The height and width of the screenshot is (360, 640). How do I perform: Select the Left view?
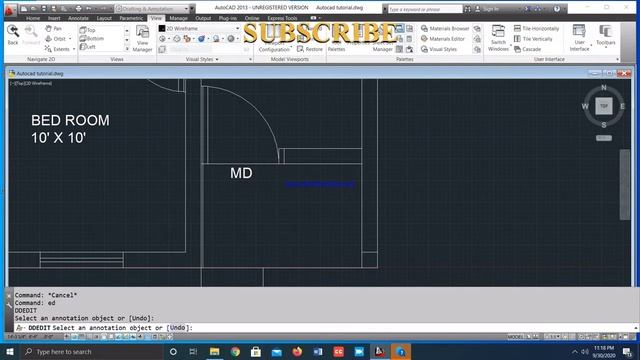point(88,47)
